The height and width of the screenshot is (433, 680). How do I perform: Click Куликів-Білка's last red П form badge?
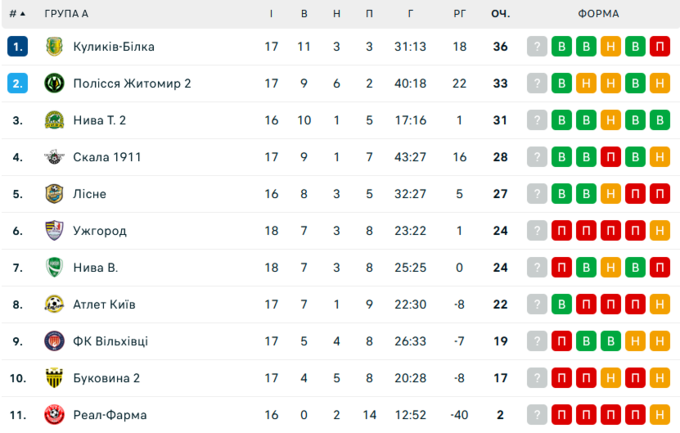pyautogui.click(x=659, y=47)
